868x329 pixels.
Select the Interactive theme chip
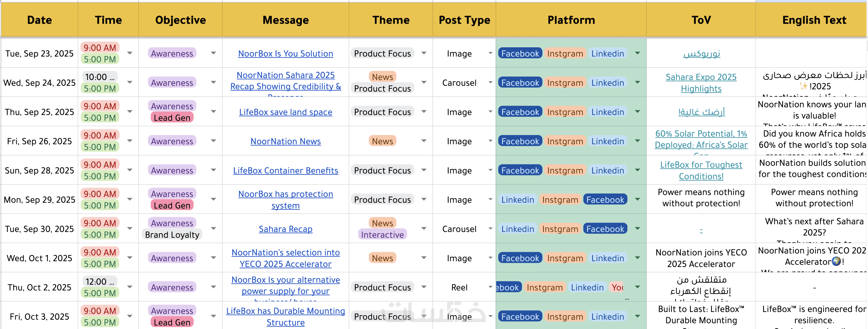tap(382, 235)
